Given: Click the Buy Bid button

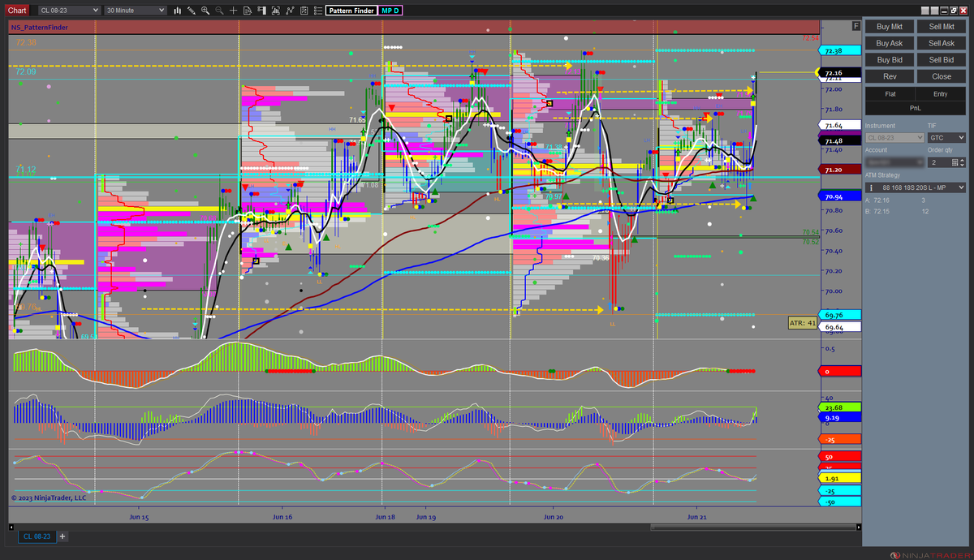Looking at the screenshot, I should click(x=890, y=60).
